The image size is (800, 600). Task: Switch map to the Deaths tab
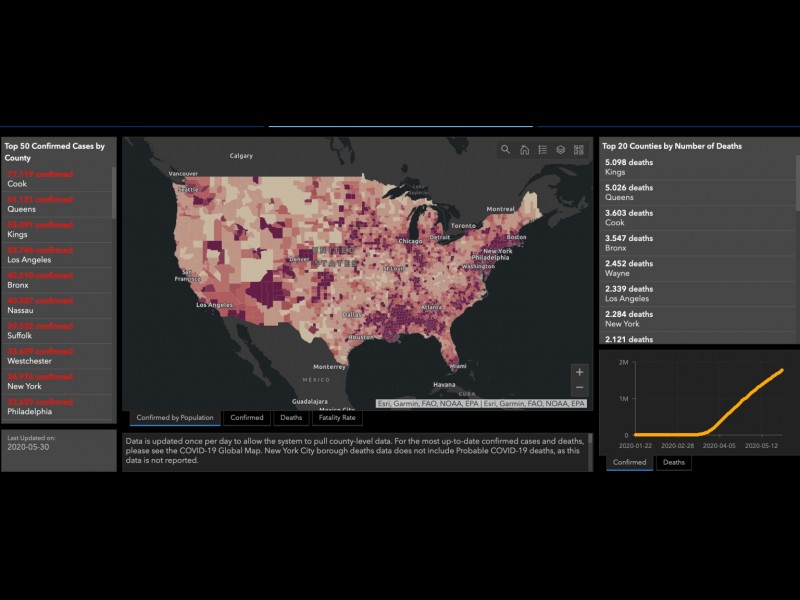pos(291,418)
